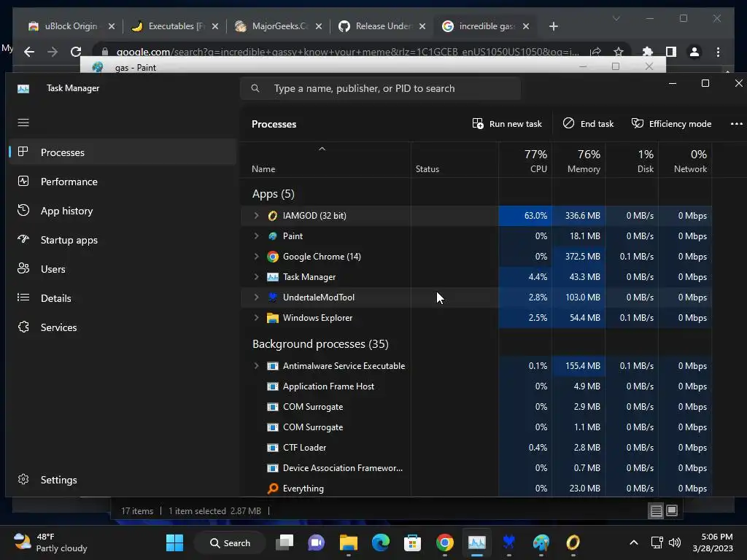Open Microsoft Store from taskbar
Viewport: 747px width, 560px height.
(x=412, y=542)
